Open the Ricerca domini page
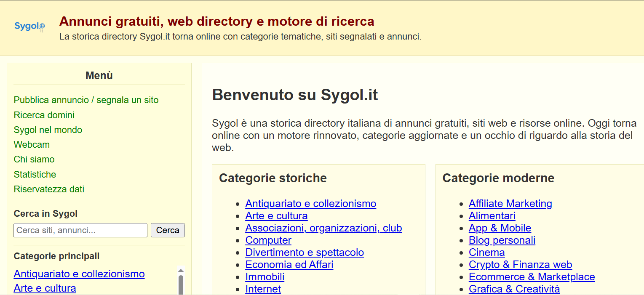The height and width of the screenshot is (295, 644). click(44, 115)
